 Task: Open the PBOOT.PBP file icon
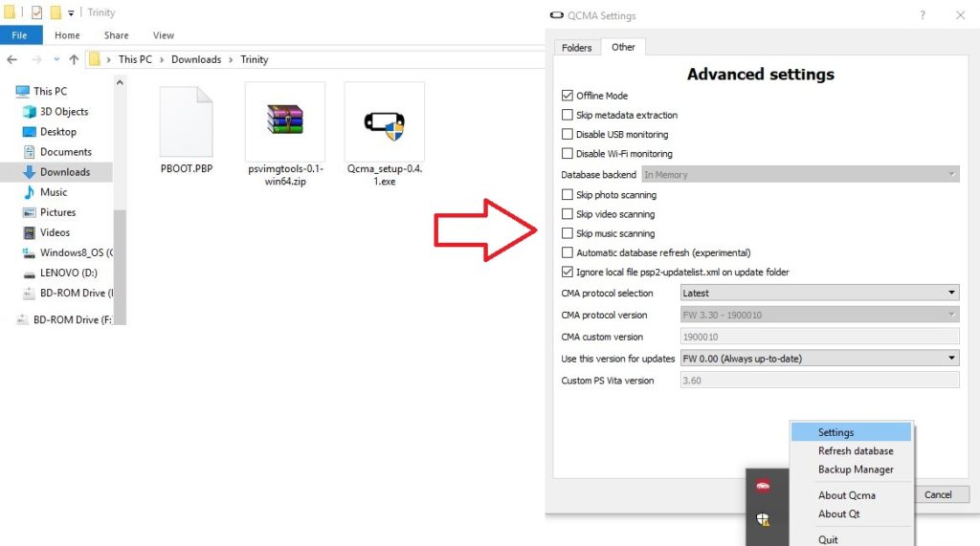click(187, 121)
